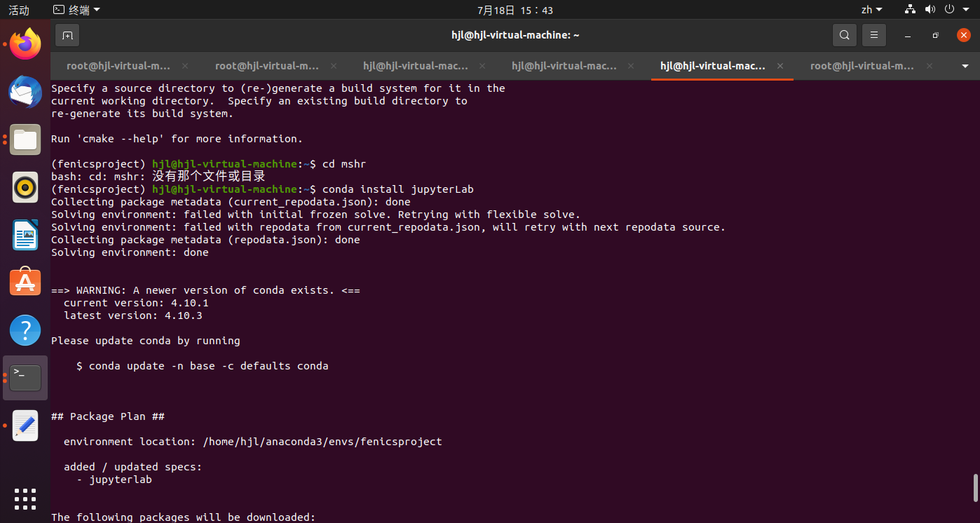Open a new terminal tab icon
This screenshot has width=980, height=523.
pyautogui.click(x=67, y=34)
